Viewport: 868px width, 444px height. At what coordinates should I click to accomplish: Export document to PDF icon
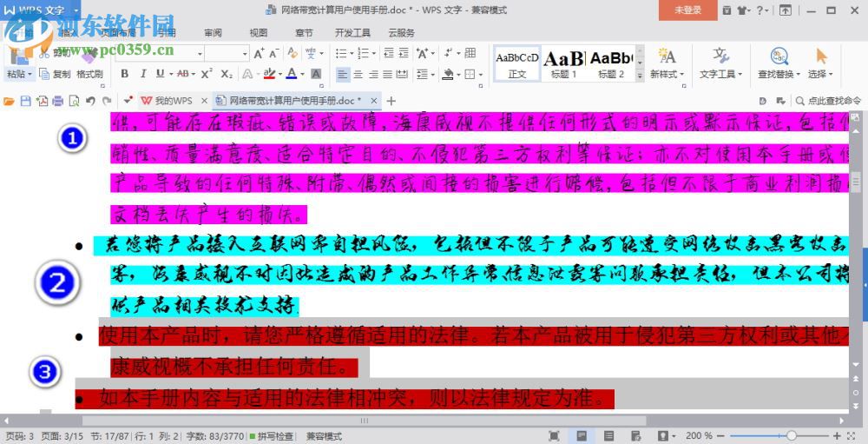42,101
